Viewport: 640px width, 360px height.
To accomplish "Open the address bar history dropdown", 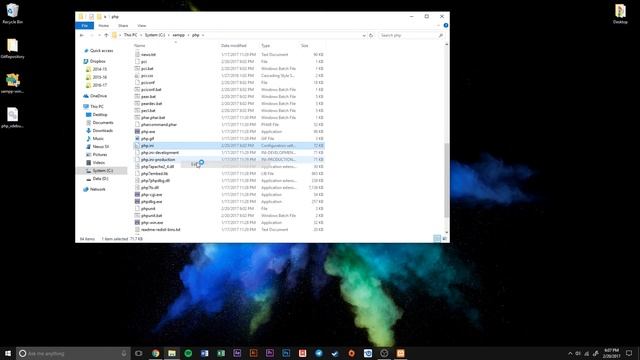I will click(364, 36).
